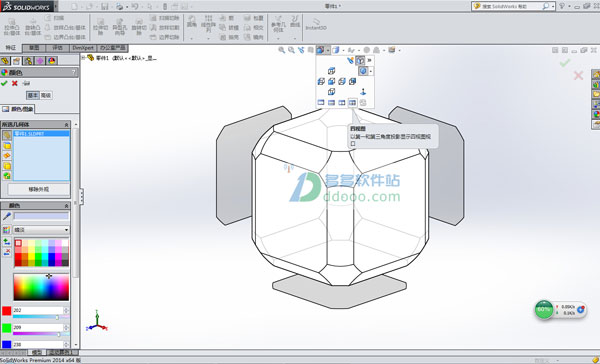Open the DisplayManager color ball tab
The image size is (600, 364).
click(52, 61)
